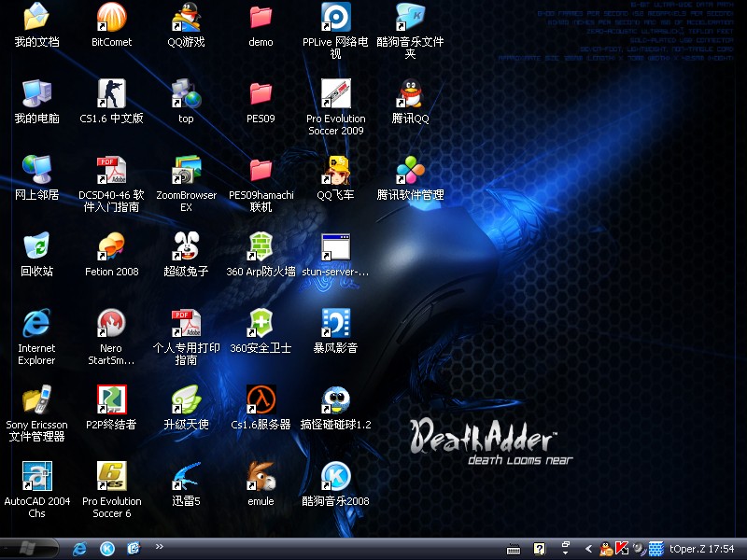Click the top network shortcut icon
This screenshot has height=560, width=747.
click(186, 93)
